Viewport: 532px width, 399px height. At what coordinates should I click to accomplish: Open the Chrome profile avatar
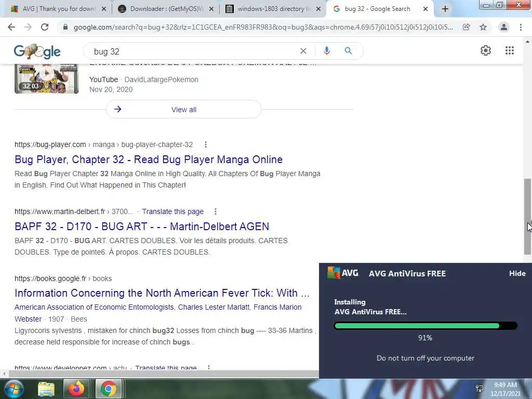pyautogui.click(x=504, y=27)
